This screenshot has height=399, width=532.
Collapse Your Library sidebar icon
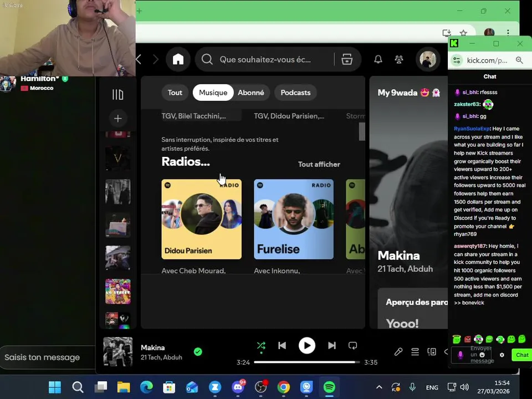tap(117, 94)
